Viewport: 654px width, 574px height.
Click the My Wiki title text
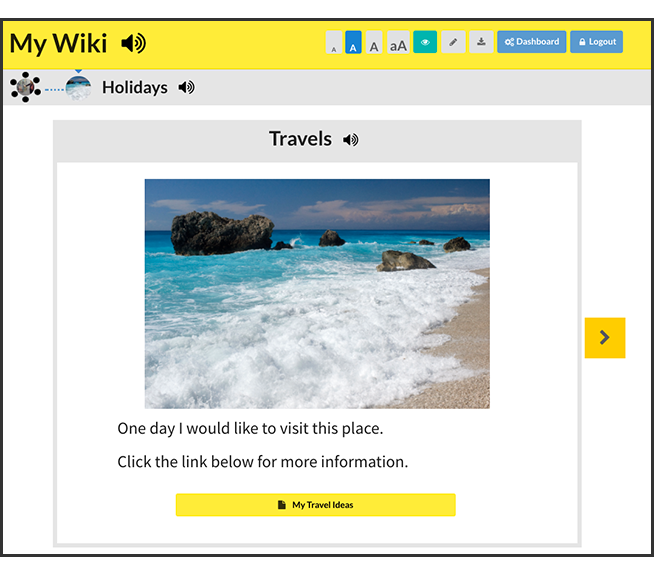click(58, 43)
